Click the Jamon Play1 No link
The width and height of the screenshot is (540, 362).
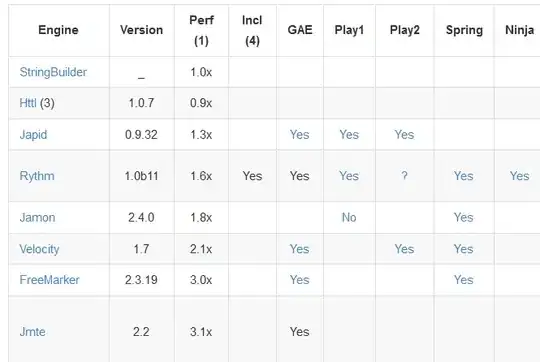click(349, 218)
